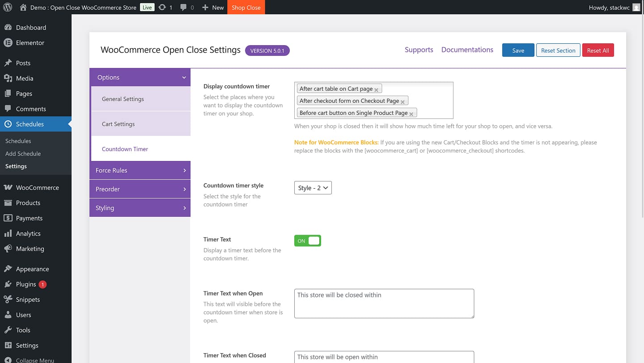Open the Add Schedule submenu item
Screen dimensions: 644x363
(23, 153)
